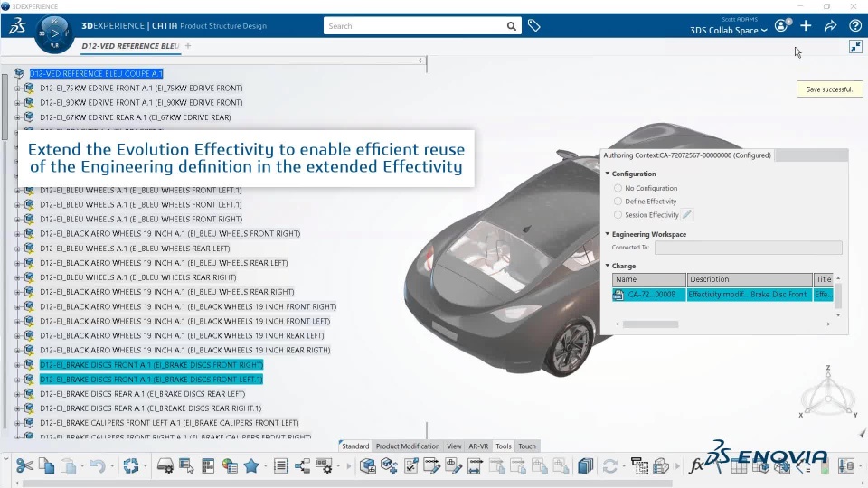Add new tab with plus button
This screenshot has width=868, height=488.
click(188, 46)
